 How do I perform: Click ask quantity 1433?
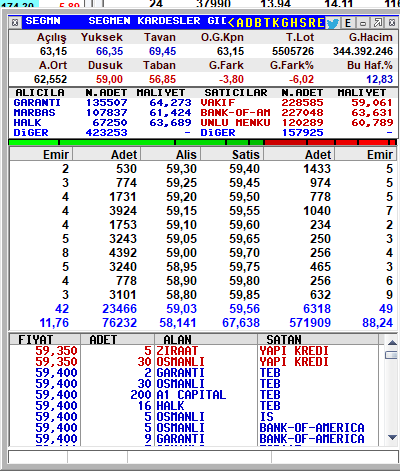pos(317,169)
